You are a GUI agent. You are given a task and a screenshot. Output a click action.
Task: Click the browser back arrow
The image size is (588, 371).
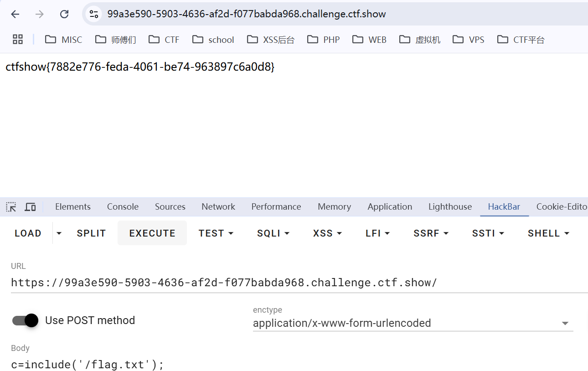pyautogui.click(x=15, y=14)
